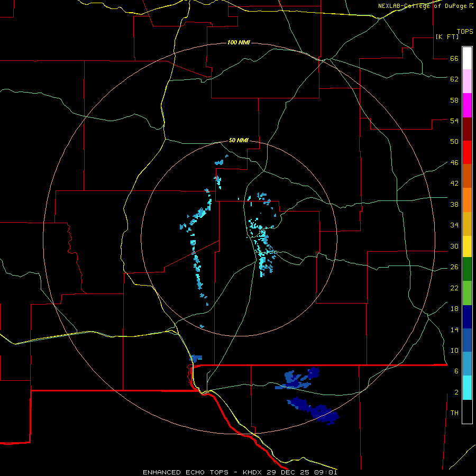Click the 100 NMI range ring label
The height and width of the screenshot is (476, 476).
(239, 42)
